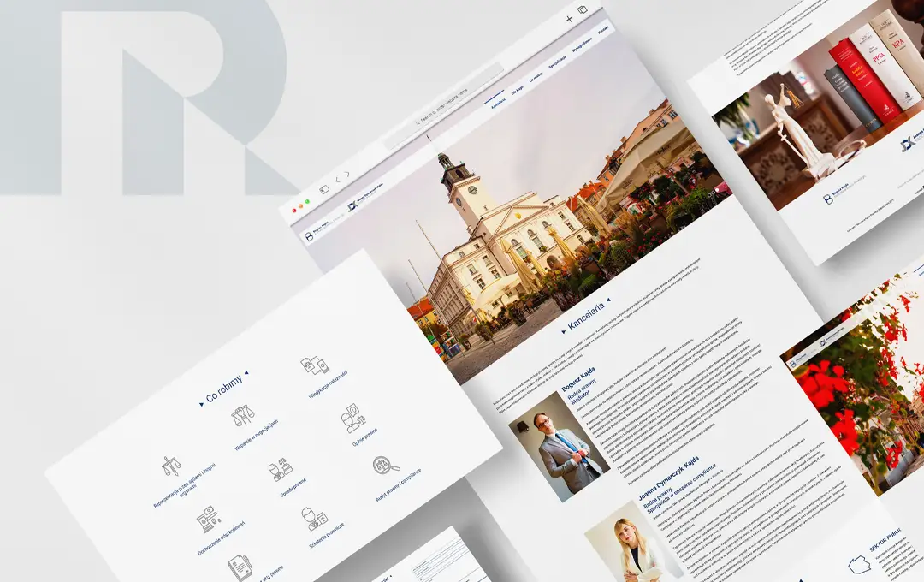The height and width of the screenshot is (582, 924).
Task: Click the Reprezentacja przed sądami label
Action: pos(185,486)
